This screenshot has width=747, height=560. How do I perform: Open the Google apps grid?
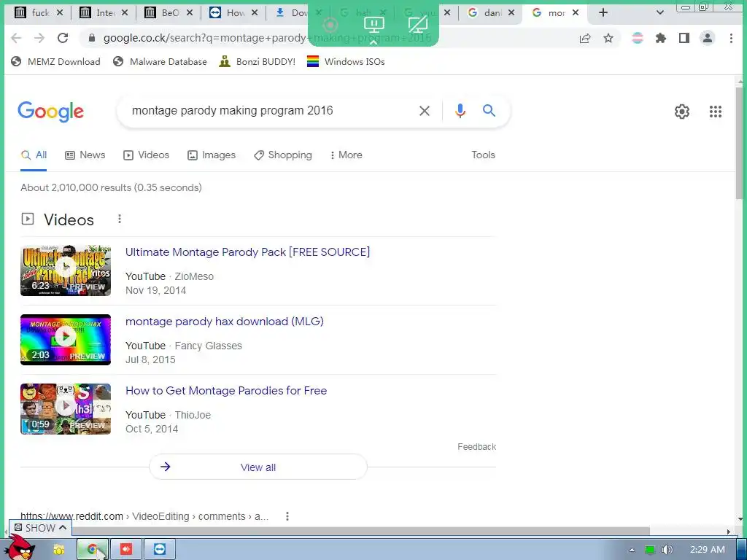(x=715, y=112)
